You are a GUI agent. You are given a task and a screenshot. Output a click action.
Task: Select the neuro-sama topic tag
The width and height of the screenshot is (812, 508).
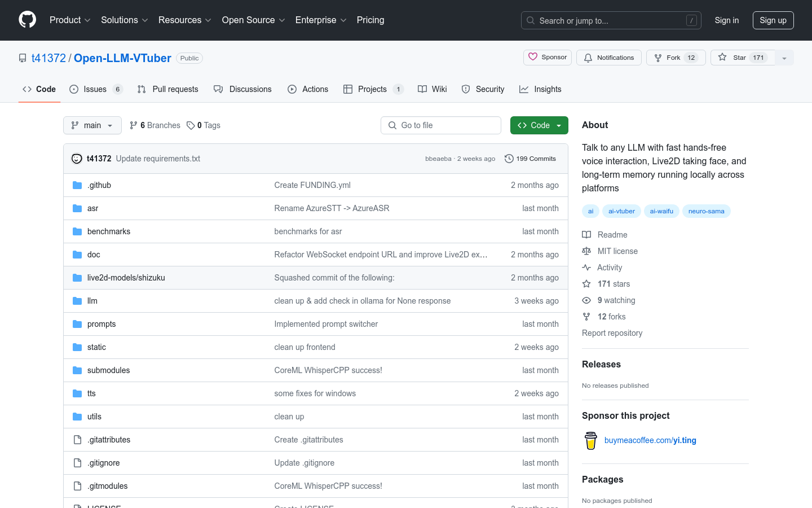(x=706, y=211)
